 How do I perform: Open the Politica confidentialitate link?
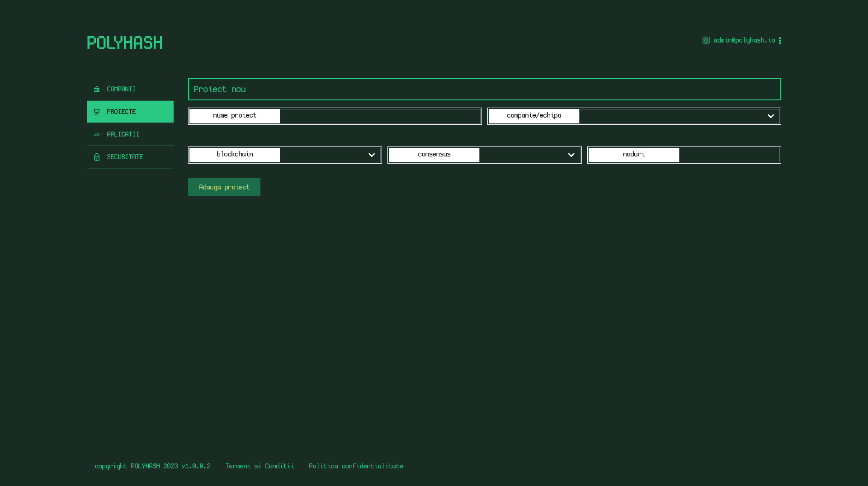[x=356, y=466]
